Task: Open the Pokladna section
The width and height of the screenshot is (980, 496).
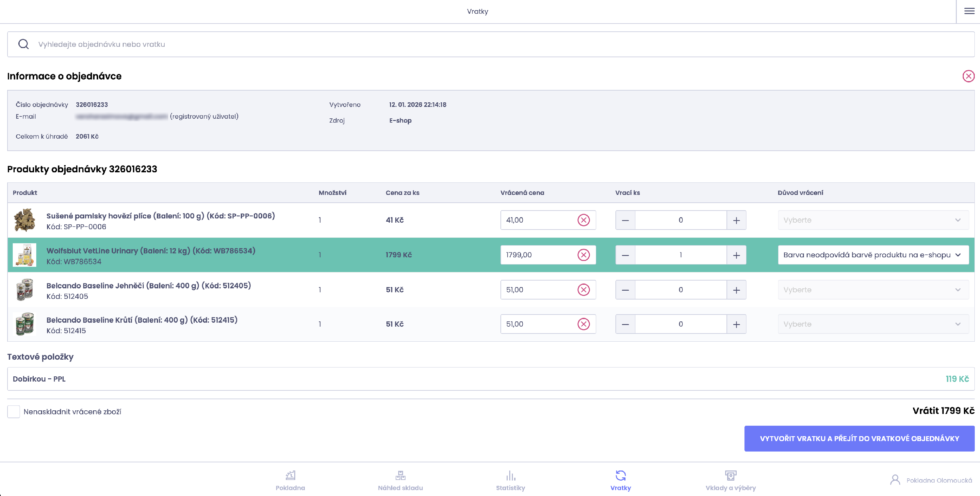Action: (290, 480)
